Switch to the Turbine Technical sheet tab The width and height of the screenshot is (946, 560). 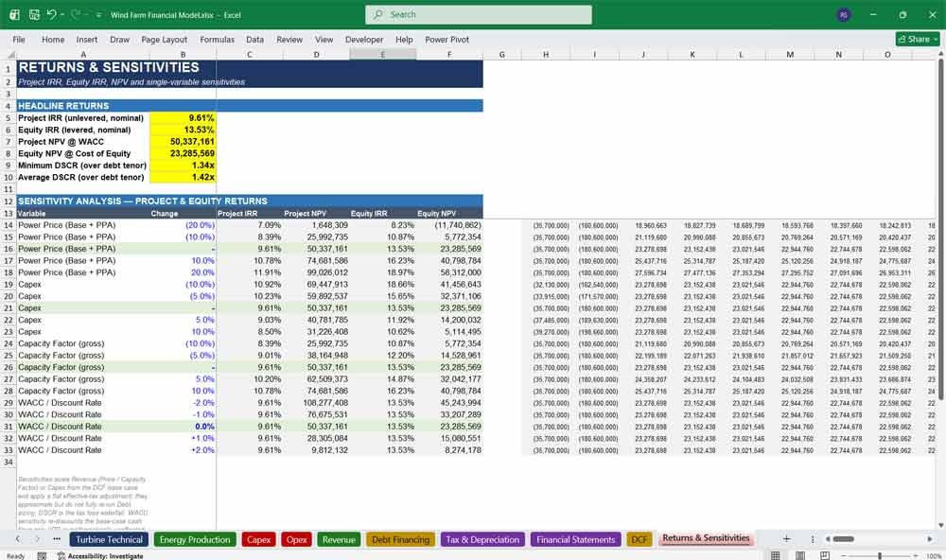109,539
